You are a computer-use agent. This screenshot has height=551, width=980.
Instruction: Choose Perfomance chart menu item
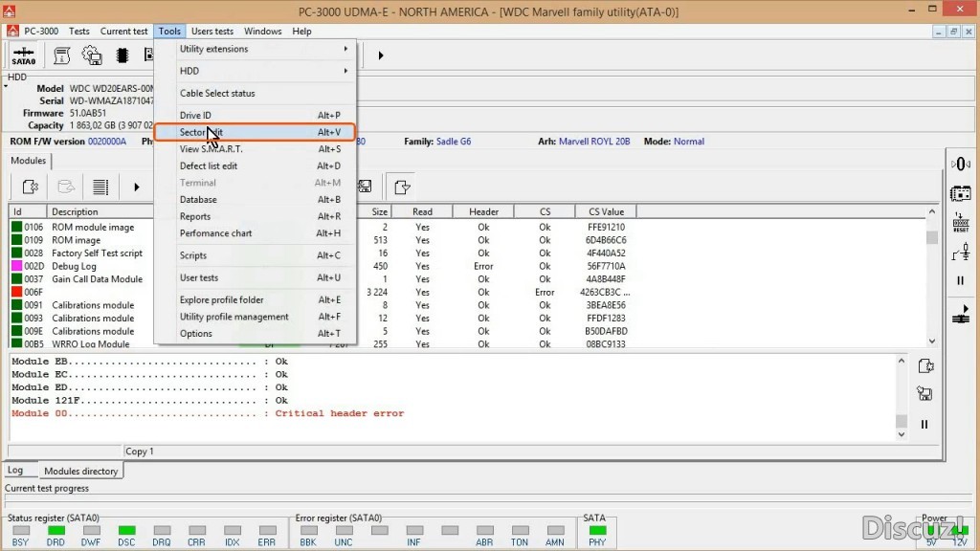tap(255, 233)
